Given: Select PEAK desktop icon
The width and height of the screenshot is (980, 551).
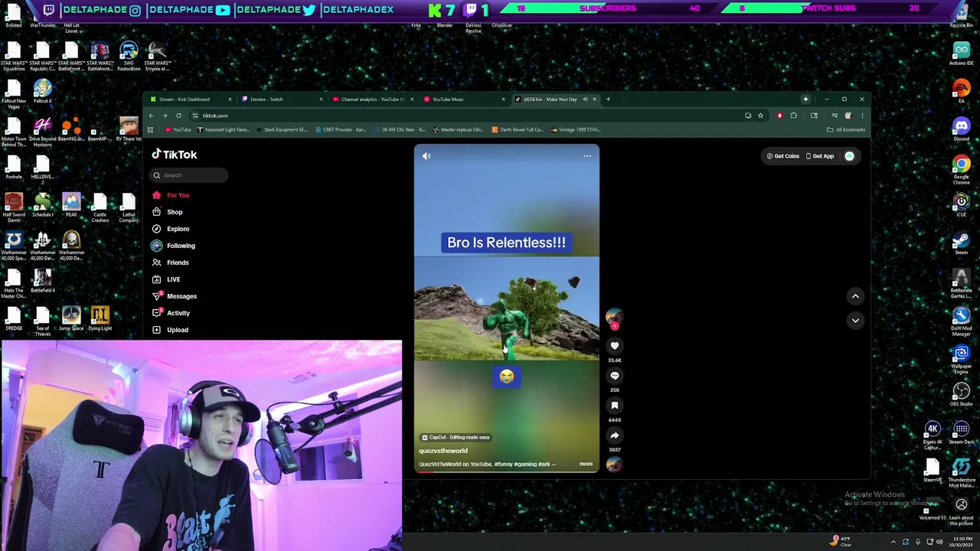Looking at the screenshot, I should [71, 205].
